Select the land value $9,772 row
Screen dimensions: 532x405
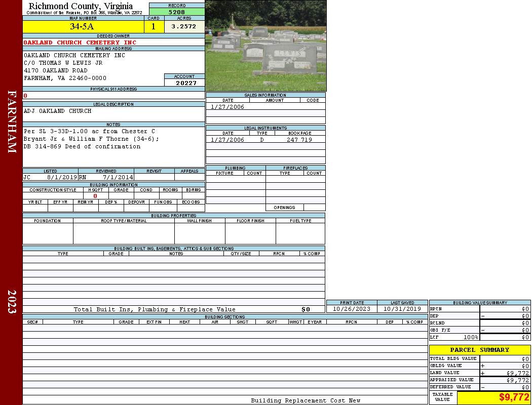[479, 373]
